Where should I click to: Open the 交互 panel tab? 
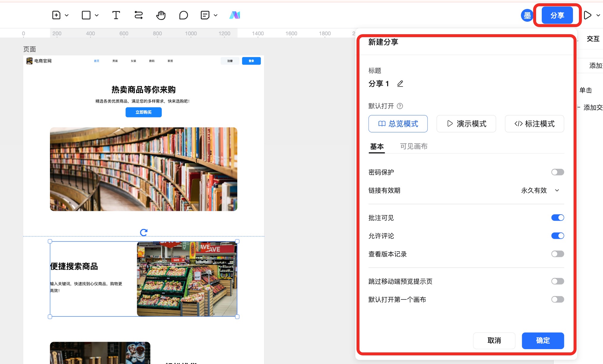click(x=593, y=39)
